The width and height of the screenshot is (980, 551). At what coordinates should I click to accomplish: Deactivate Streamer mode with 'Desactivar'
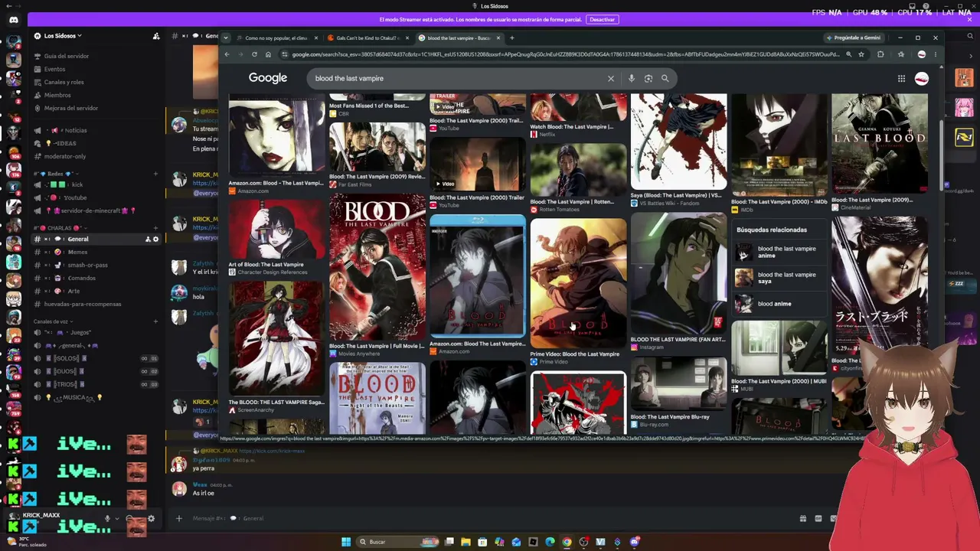click(602, 19)
